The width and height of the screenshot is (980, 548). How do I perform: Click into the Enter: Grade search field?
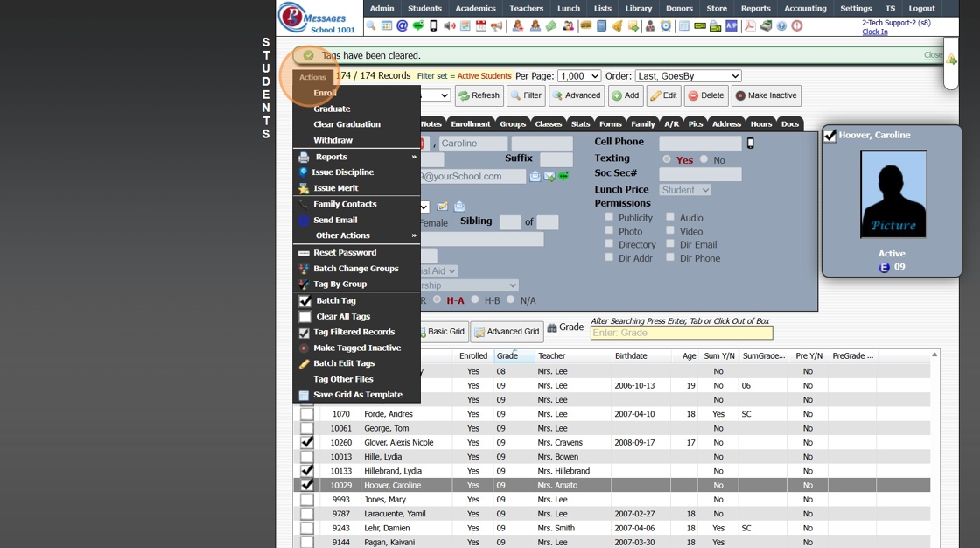click(681, 333)
